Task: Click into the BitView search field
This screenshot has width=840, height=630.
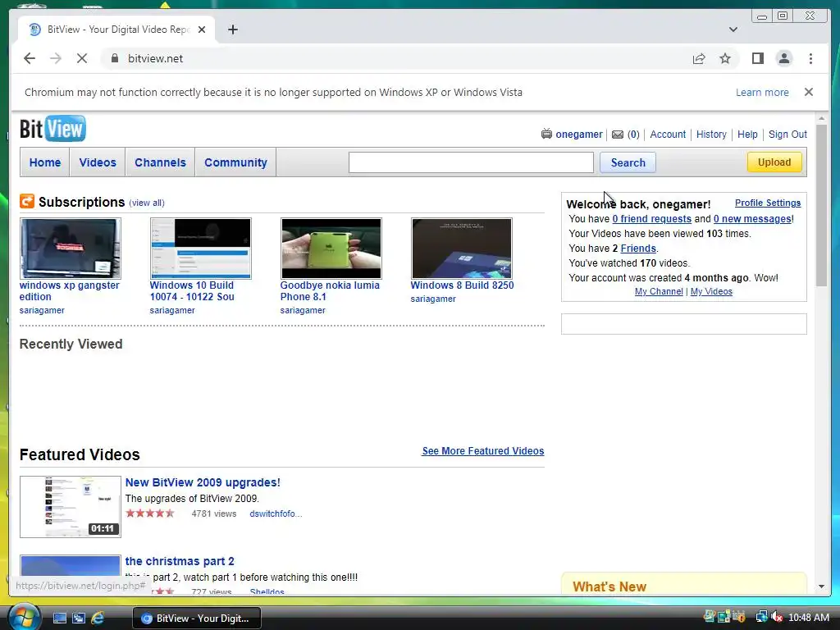Action: 471,162
